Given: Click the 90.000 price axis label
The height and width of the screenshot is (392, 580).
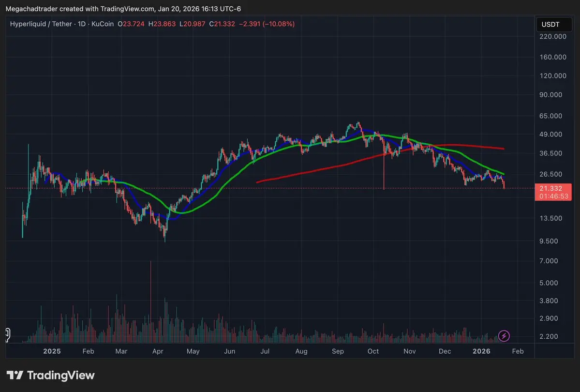Looking at the screenshot, I should [x=550, y=95].
